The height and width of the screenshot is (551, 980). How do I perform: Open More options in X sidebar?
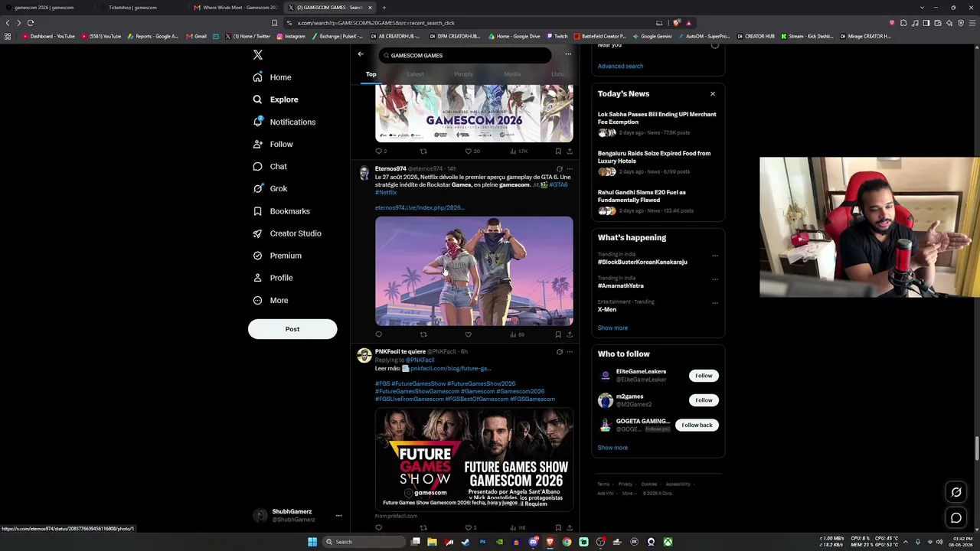coord(270,301)
